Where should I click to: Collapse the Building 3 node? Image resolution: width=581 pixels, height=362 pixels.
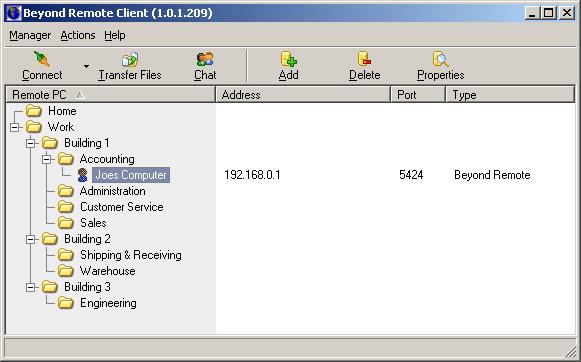(x=30, y=287)
